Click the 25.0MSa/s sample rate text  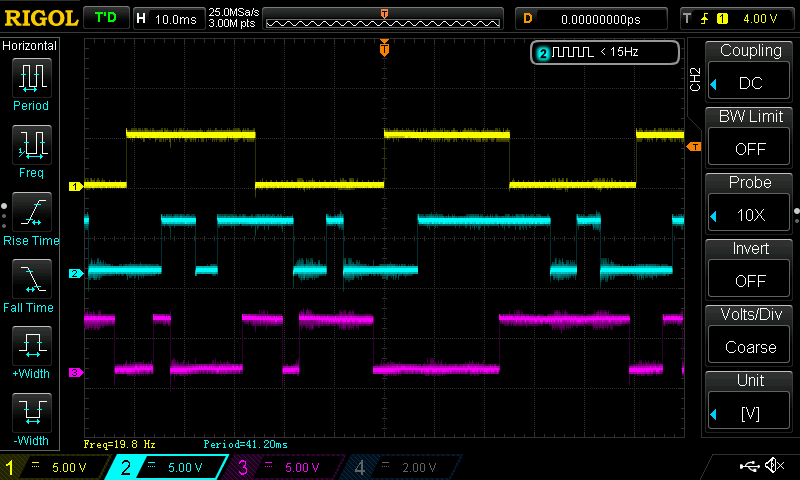click(x=234, y=12)
